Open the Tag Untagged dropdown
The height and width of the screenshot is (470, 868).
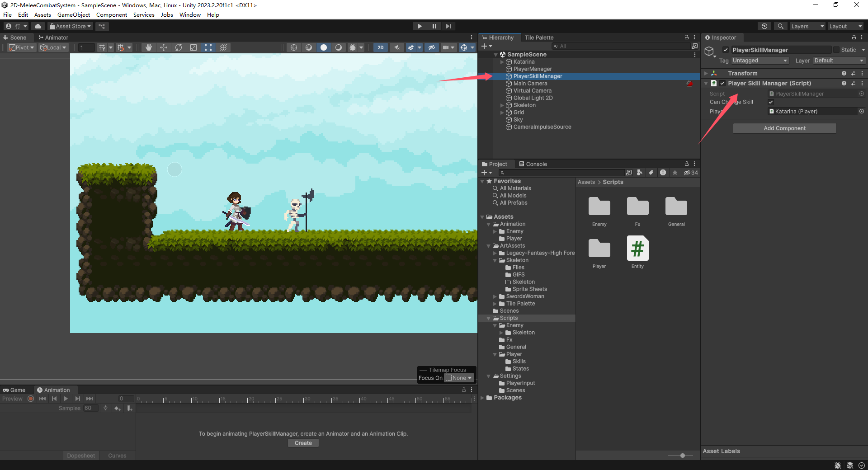(760, 61)
